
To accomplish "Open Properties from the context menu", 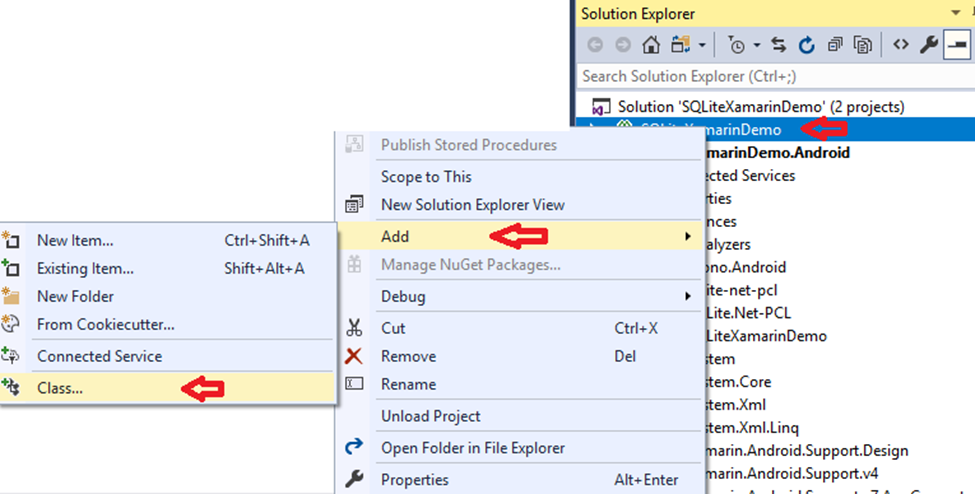I will click(520, 480).
